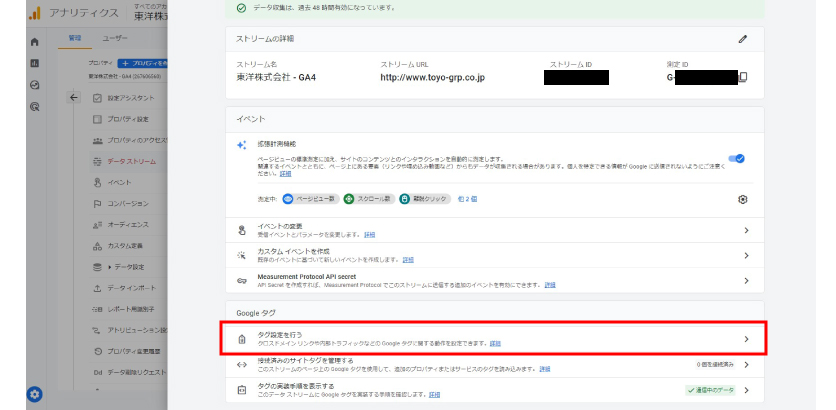Viewport: 836px width, 410px height.
Task: Click the プロパティ変更履歴 history icon
Action: click(x=97, y=351)
